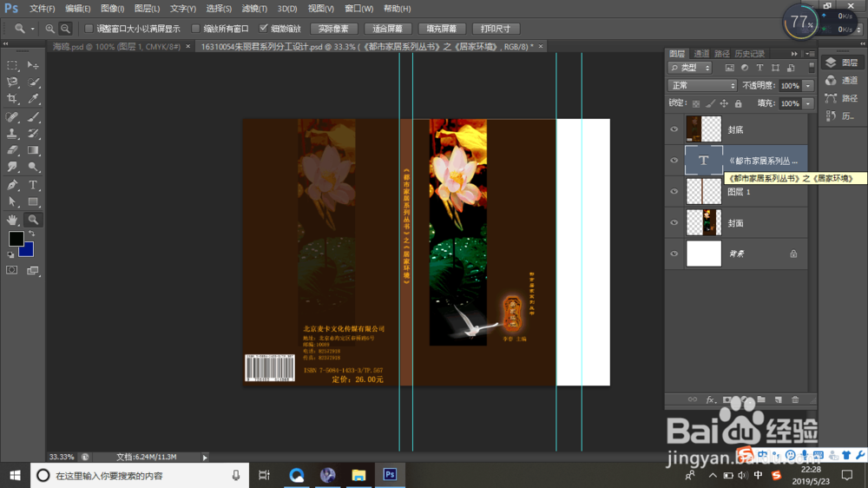
Task: Click the delete layer trash icon
Action: pos(795,399)
